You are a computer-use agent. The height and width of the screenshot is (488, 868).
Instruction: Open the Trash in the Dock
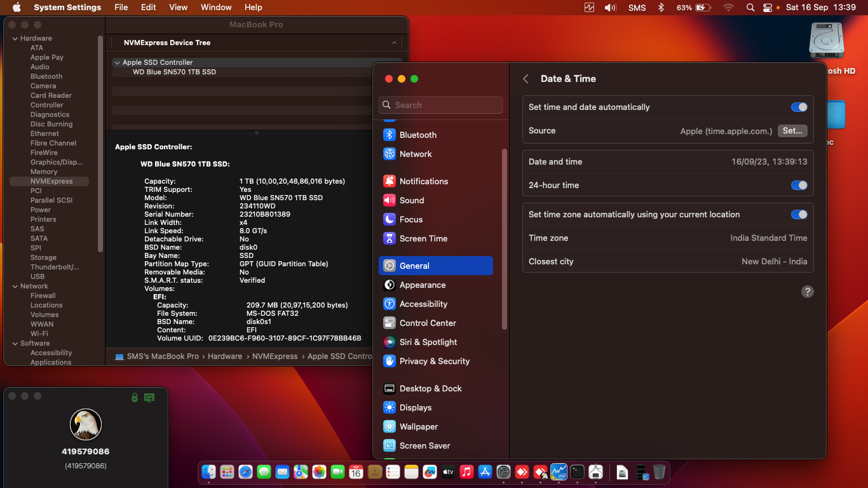660,471
